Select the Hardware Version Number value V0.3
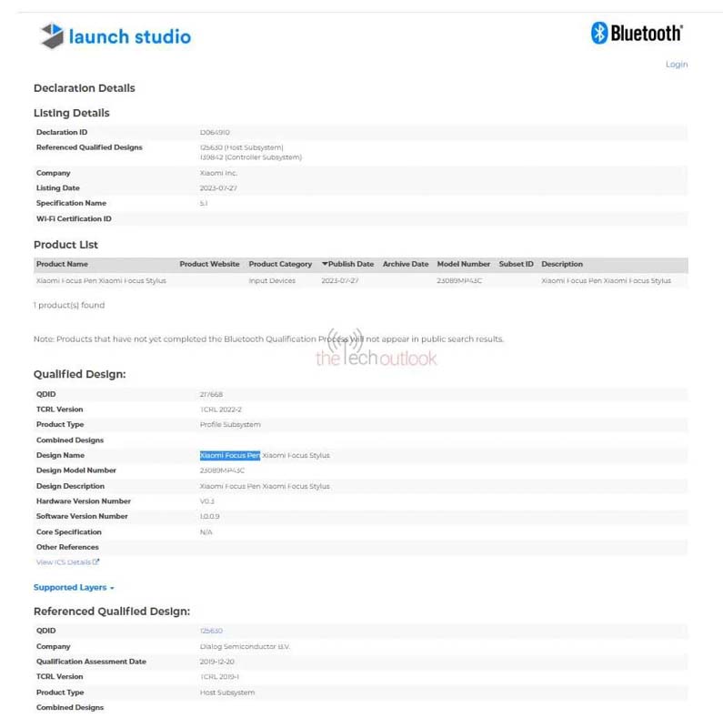 point(207,501)
